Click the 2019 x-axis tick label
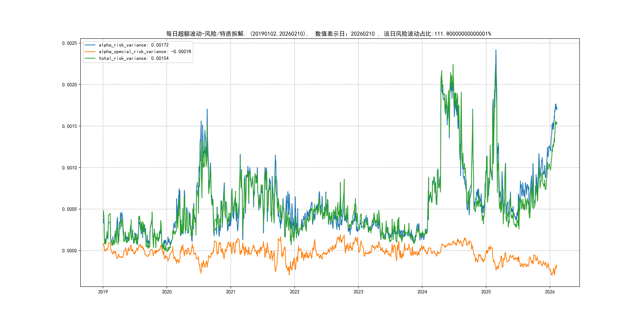The image size is (644, 322). click(103, 292)
